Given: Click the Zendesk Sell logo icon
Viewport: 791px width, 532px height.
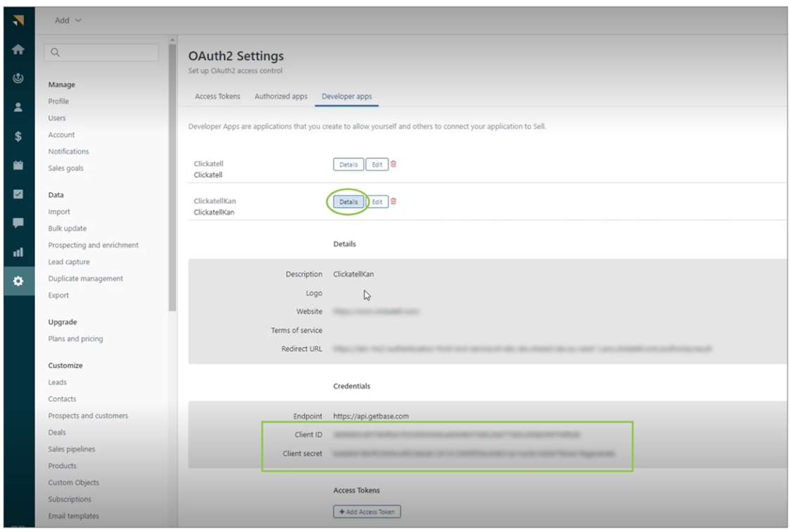Looking at the screenshot, I should tap(18, 20).
